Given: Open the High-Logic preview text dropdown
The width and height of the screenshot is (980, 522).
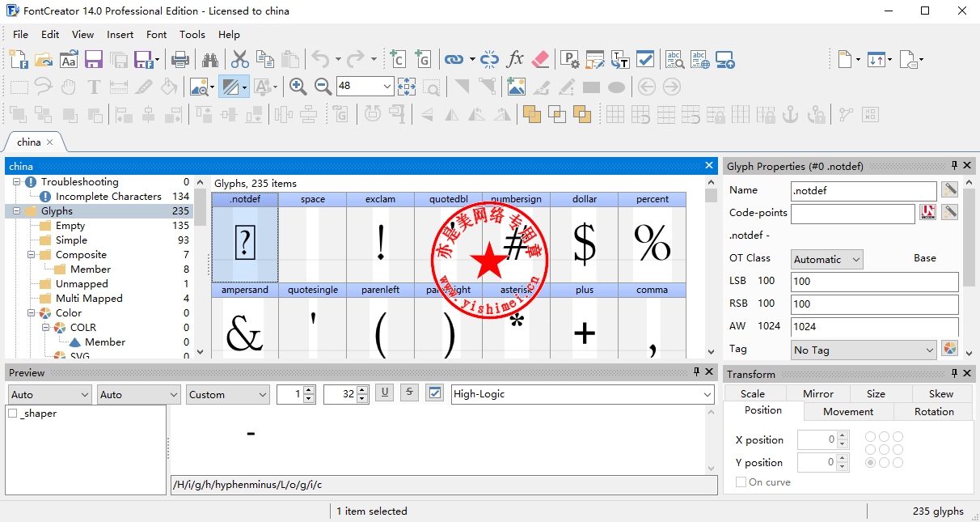Looking at the screenshot, I should tap(707, 394).
